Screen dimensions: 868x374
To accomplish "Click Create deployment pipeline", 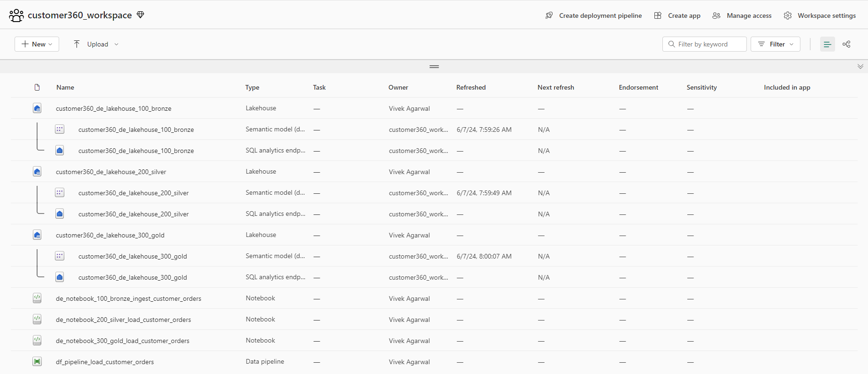I will coord(594,15).
